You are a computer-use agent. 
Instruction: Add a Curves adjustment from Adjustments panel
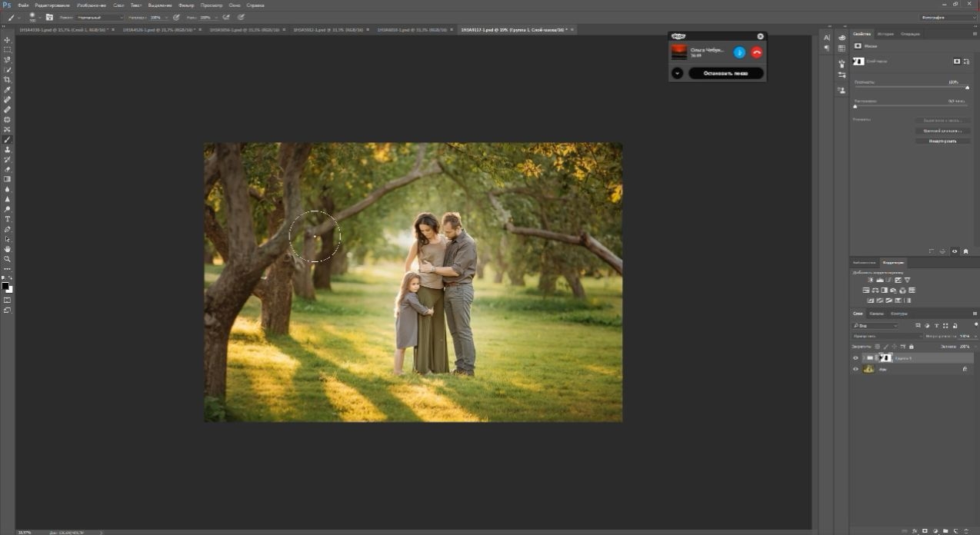888,280
